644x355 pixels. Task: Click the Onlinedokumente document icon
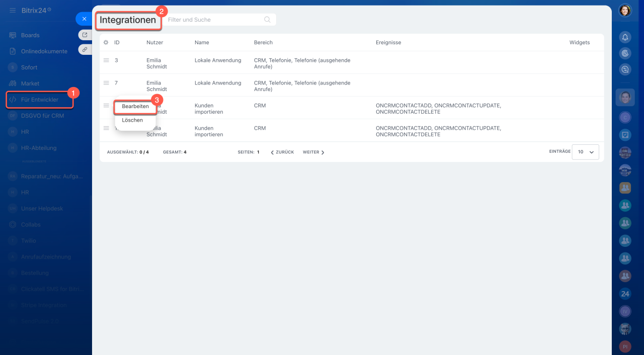click(x=13, y=51)
